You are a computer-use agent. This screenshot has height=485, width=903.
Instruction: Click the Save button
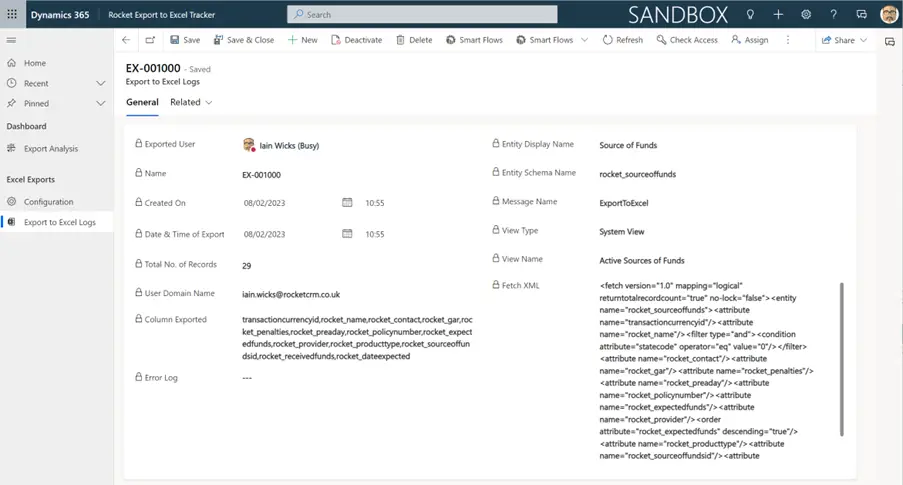point(185,40)
